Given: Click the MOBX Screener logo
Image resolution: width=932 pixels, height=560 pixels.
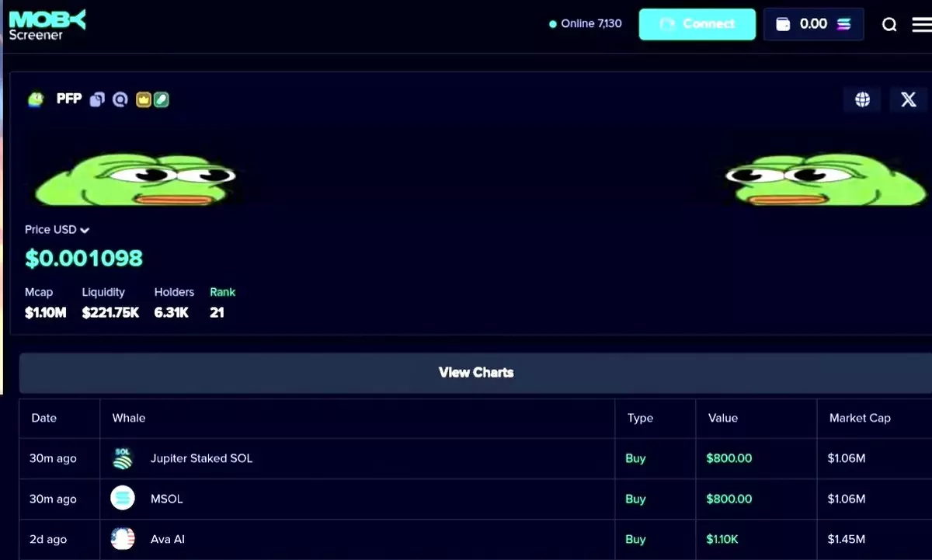Looking at the screenshot, I should (x=47, y=25).
